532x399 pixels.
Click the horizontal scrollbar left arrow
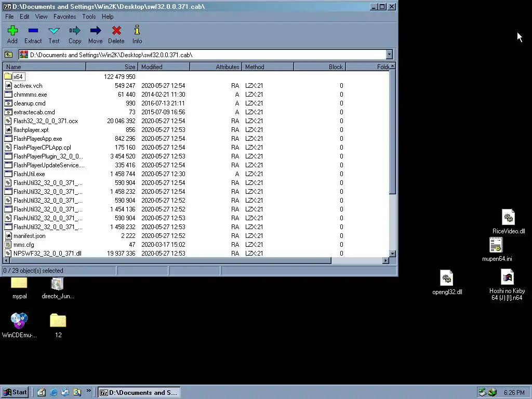tap(6, 261)
